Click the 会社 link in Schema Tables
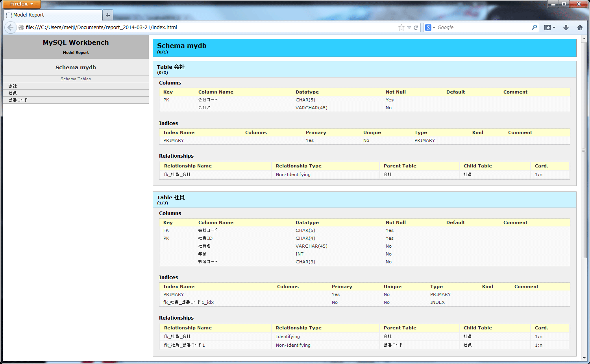 13,86
